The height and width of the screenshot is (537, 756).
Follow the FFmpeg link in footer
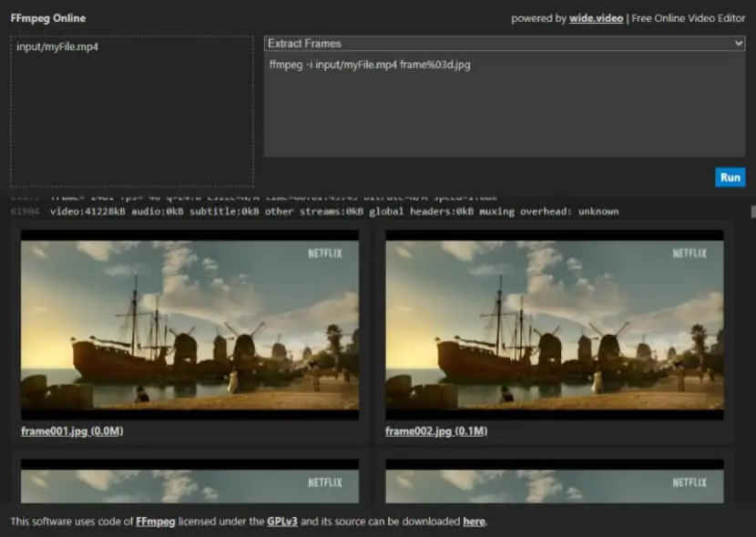point(155,522)
